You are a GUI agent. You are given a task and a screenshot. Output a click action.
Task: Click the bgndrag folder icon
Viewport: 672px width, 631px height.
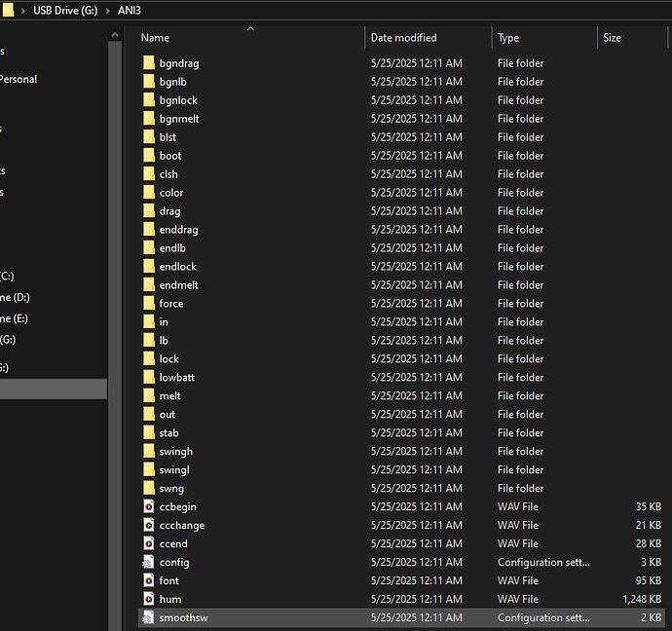click(149, 63)
